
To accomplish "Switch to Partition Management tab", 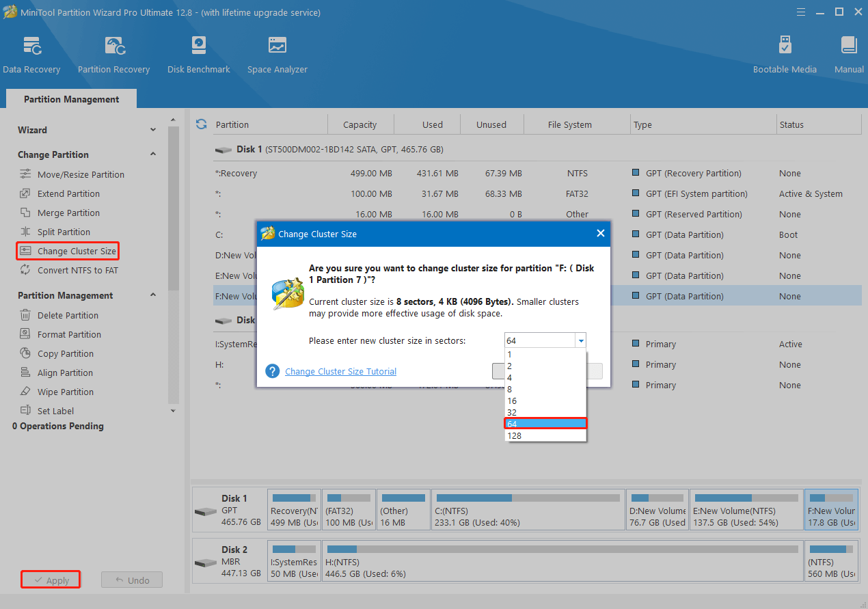I will pyautogui.click(x=71, y=99).
